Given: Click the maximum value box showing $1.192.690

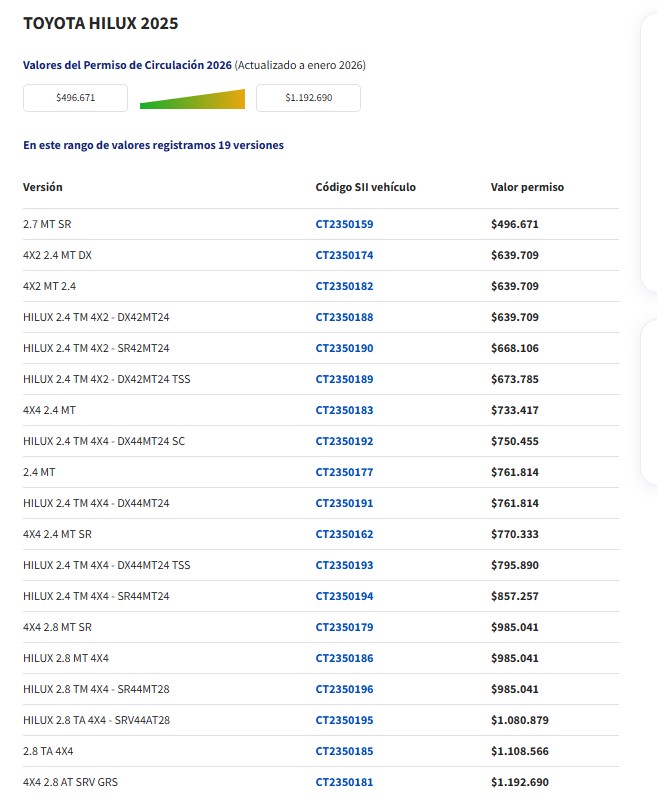Looking at the screenshot, I should pos(308,98).
